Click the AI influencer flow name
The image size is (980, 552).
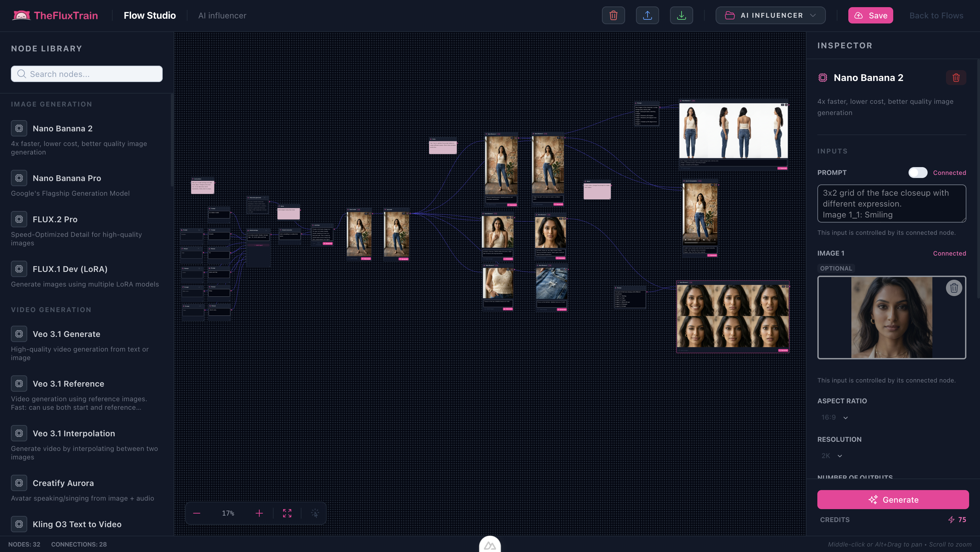click(222, 16)
